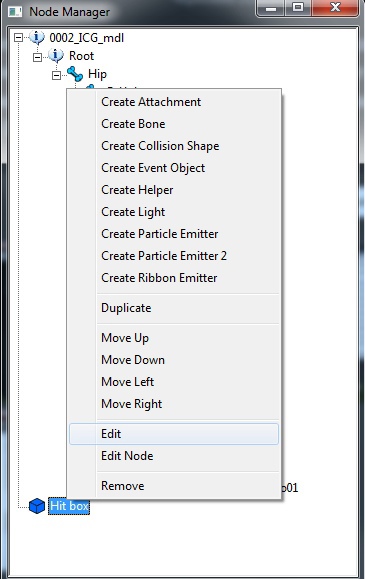Click the Node Manager window title icon
The image size is (365, 579).
point(15,12)
